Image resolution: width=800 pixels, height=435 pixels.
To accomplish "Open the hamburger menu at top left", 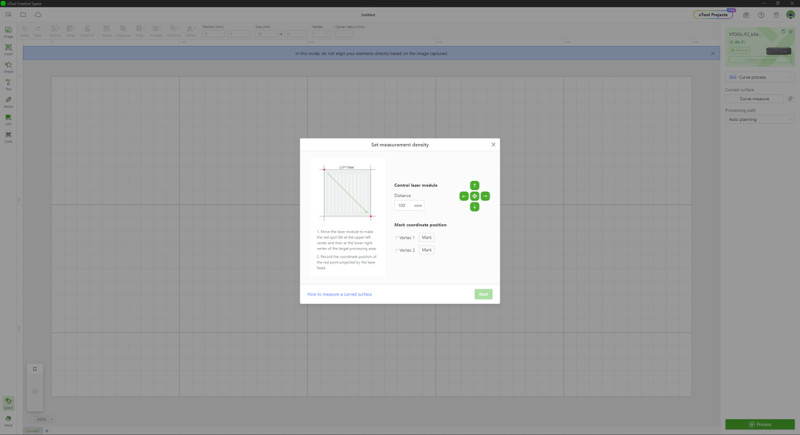I will [x=8, y=14].
